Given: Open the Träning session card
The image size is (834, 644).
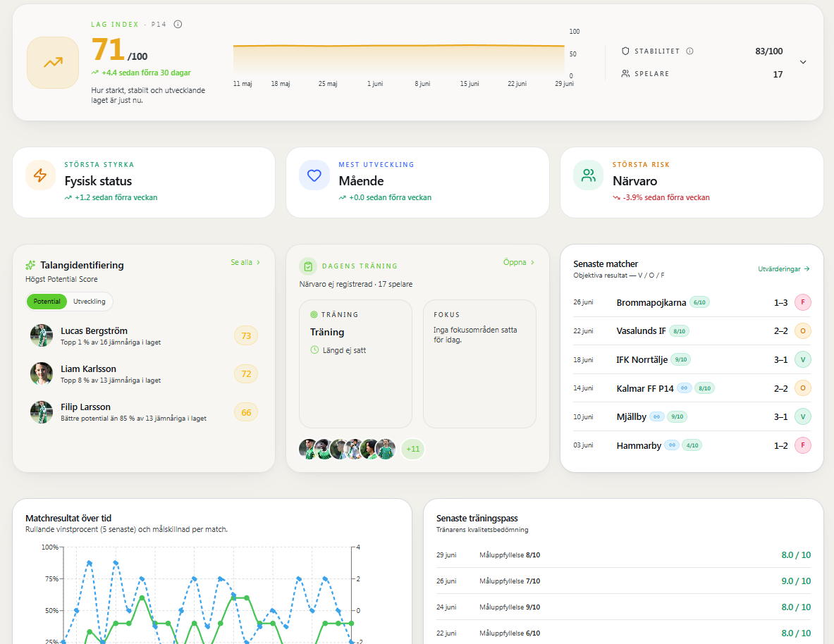Looking at the screenshot, I should click(356, 364).
